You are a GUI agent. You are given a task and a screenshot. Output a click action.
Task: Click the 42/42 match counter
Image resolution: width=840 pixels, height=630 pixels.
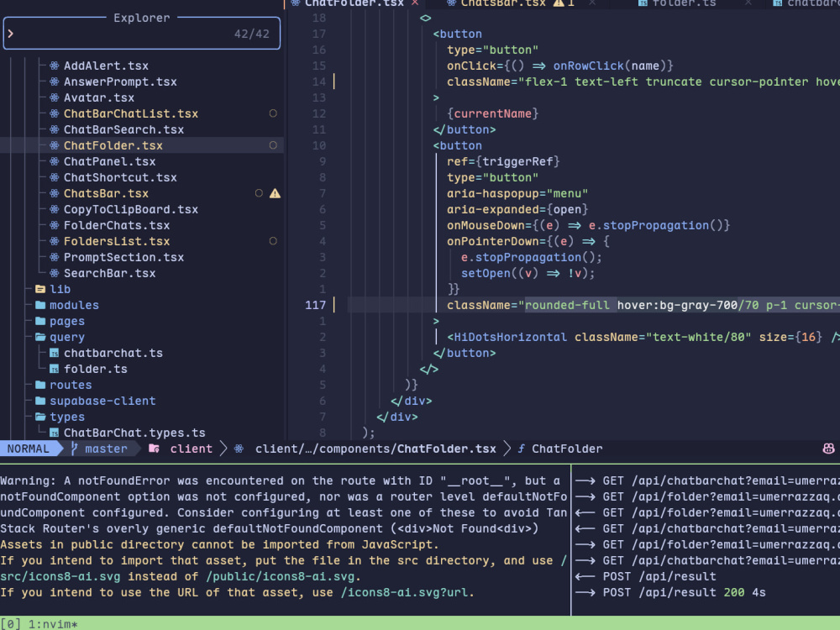[x=251, y=34]
